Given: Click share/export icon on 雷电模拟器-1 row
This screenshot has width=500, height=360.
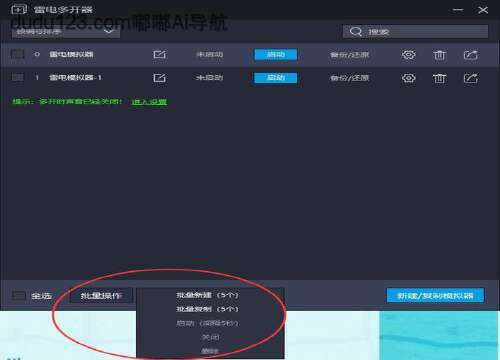Looking at the screenshot, I should point(471,78).
